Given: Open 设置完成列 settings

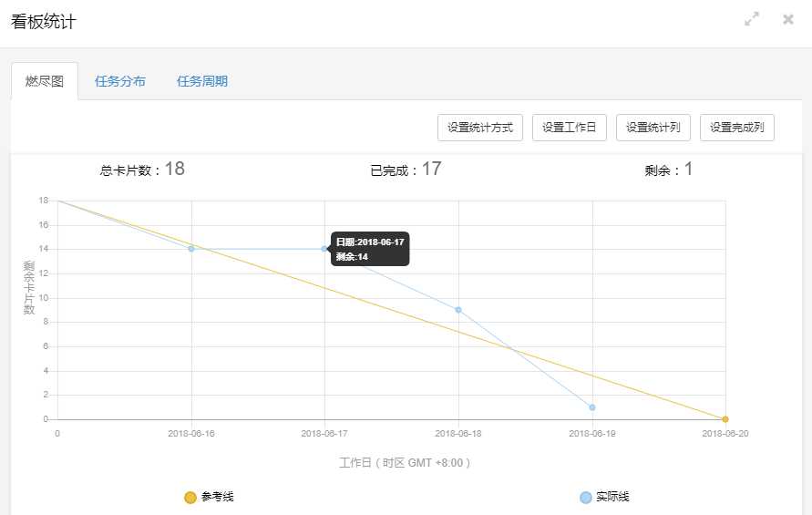Looking at the screenshot, I should pyautogui.click(x=737, y=128).
